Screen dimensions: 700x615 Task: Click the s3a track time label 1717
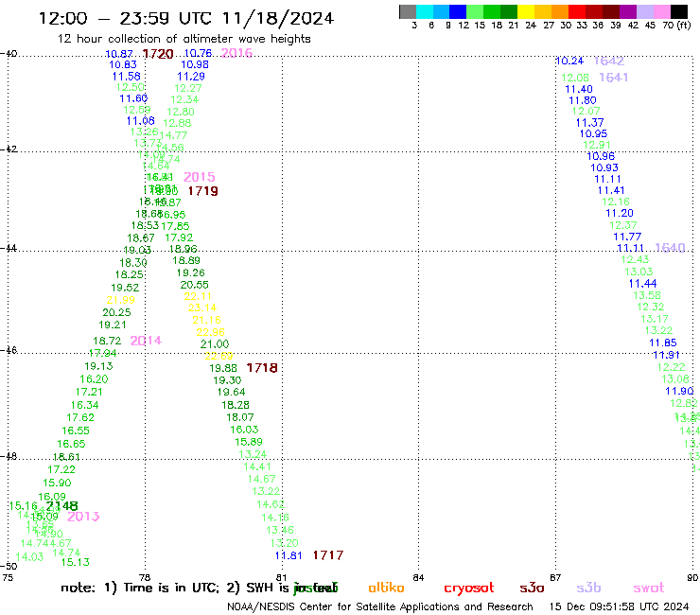point(328,555)
